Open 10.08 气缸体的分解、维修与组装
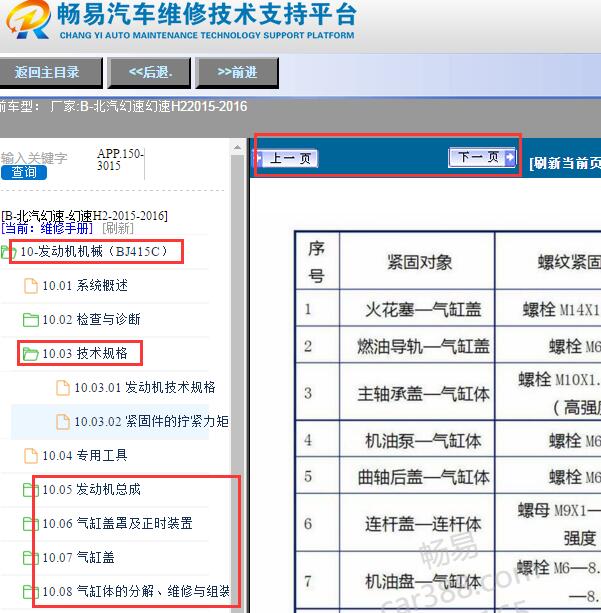 point(136,591)
